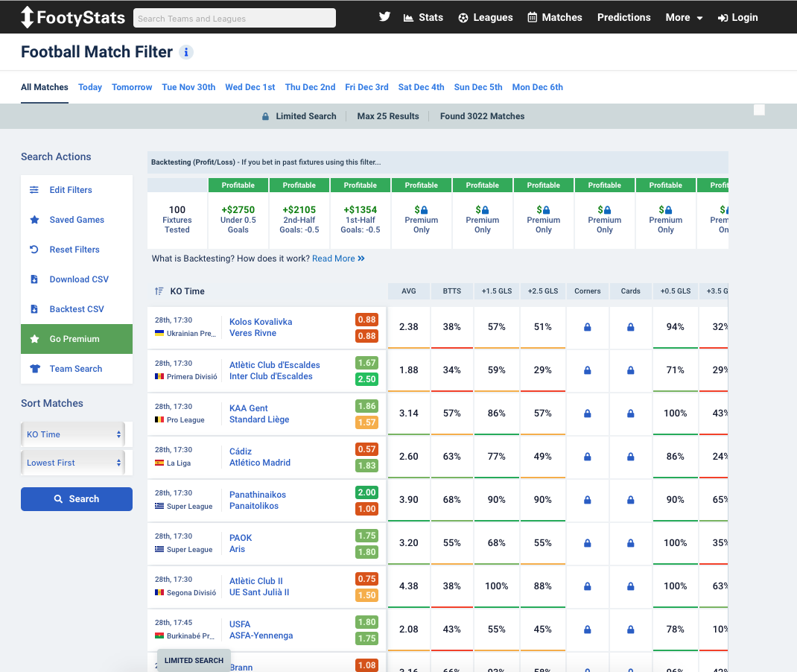This screenshot has width=797, height=672.
Task: Open the Lowest First order dropdown
Action: point(73,463)
